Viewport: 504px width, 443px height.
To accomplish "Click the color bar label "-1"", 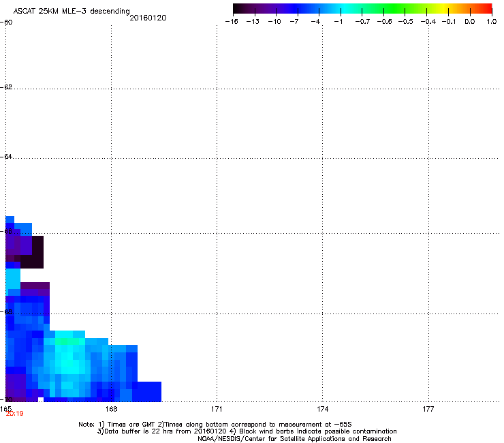I will (x=338, y=22).
